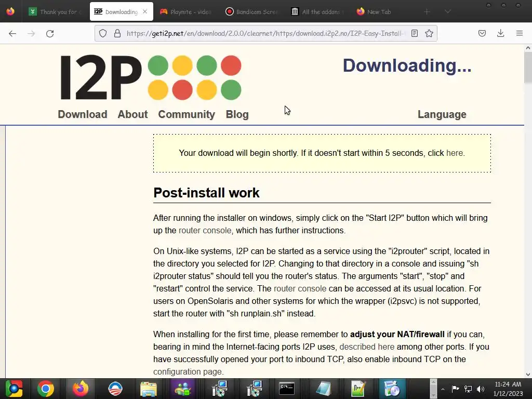Open Command Prompt from taskbar
Image resolution: width=532 pixels, height=399 pixels.
pyautogui.click(x=287, y=389)
